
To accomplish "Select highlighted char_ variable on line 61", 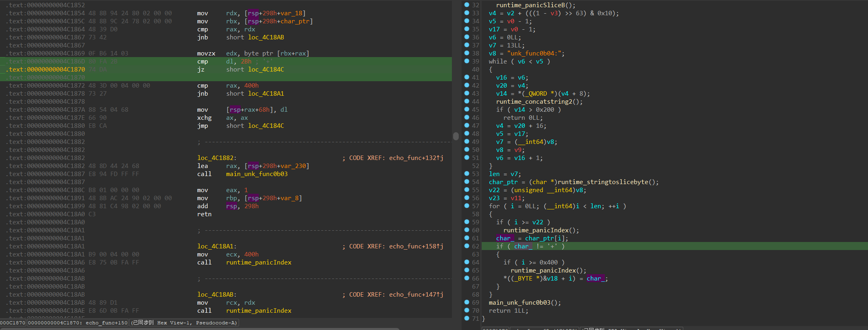I will (x=505, y=238).
